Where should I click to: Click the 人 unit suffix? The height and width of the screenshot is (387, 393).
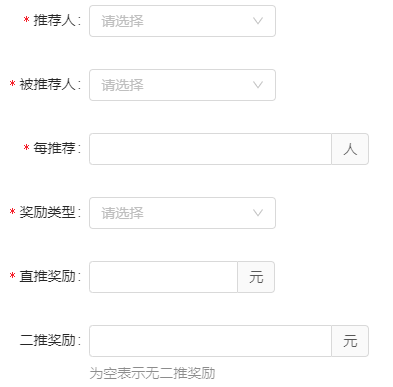350,149
